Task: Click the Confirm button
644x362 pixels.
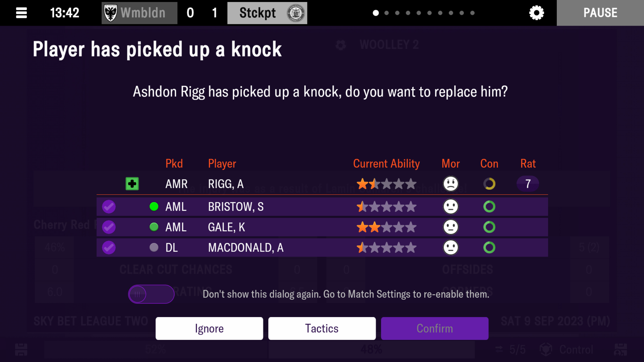Action: pyautogui.click(x=435, y=328)
